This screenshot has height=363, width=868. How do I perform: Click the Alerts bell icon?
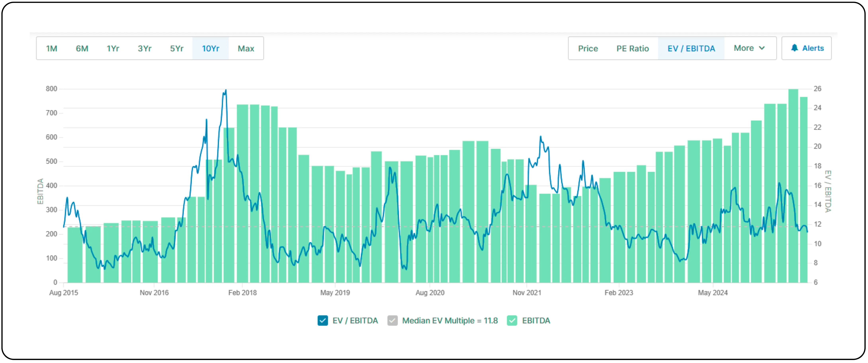[794, 48]
